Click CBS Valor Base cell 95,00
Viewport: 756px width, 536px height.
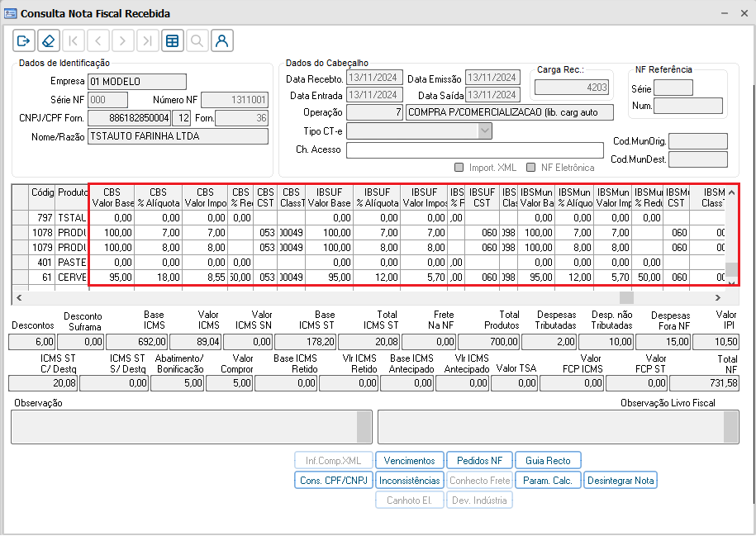point(112,277)
